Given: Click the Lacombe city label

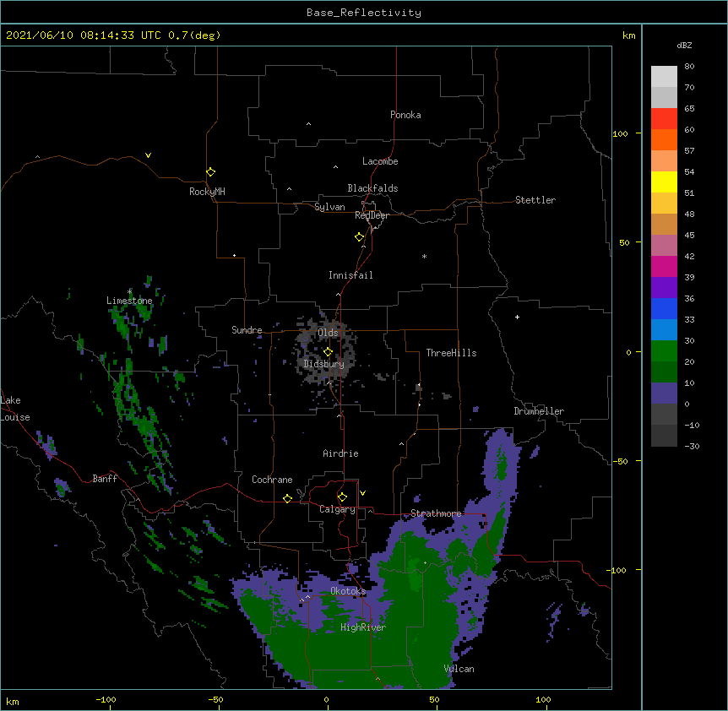Looking at the screenshot, I should point(380,161).
